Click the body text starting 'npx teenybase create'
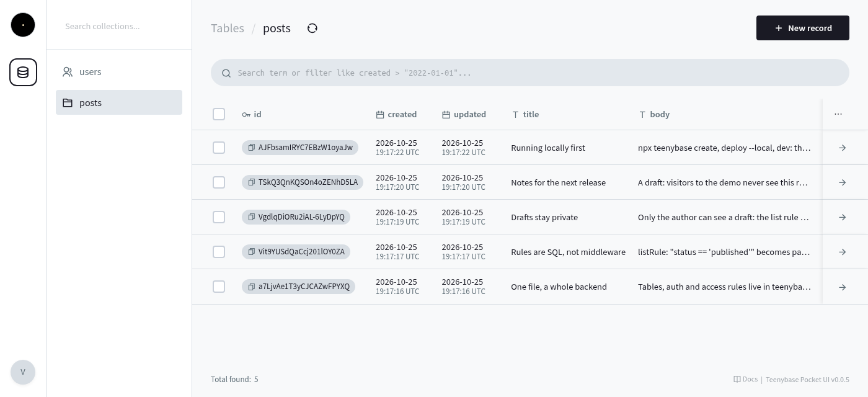868x397 pixels. (724, 148)
